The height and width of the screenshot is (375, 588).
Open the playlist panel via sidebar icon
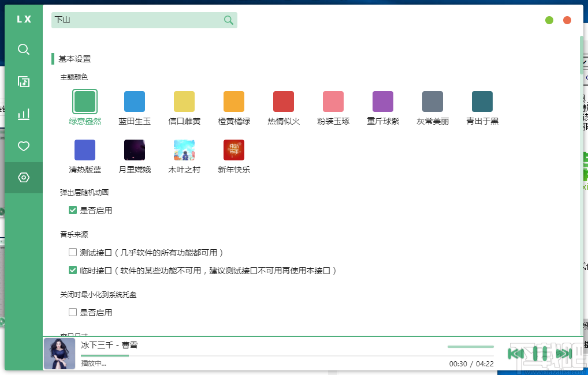[x=23, y=81]
